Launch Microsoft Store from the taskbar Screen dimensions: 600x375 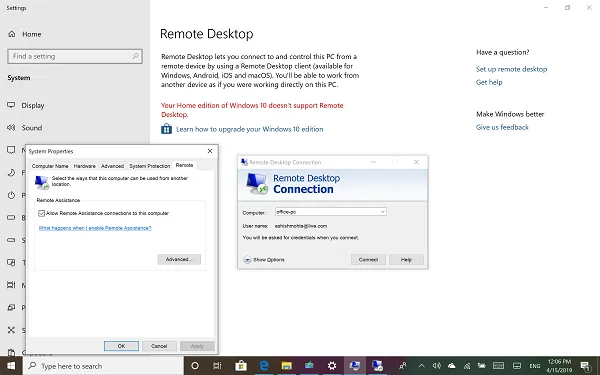241,366
